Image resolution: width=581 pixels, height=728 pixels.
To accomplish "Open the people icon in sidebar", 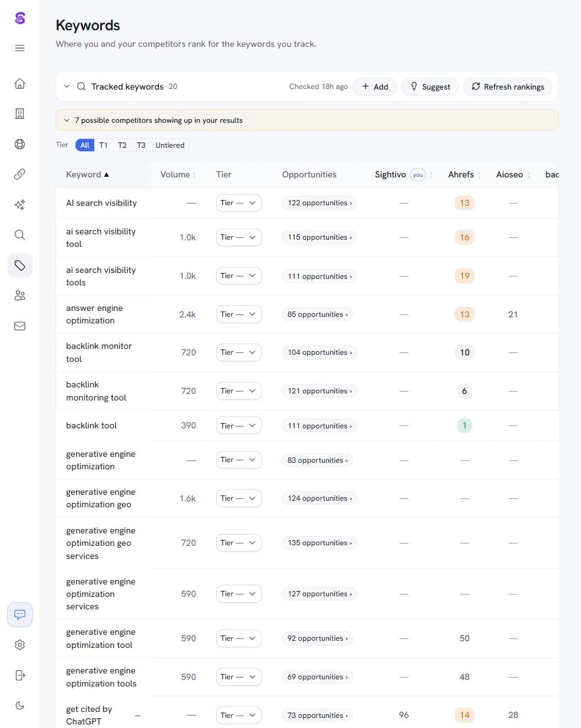I will point(20,295).
